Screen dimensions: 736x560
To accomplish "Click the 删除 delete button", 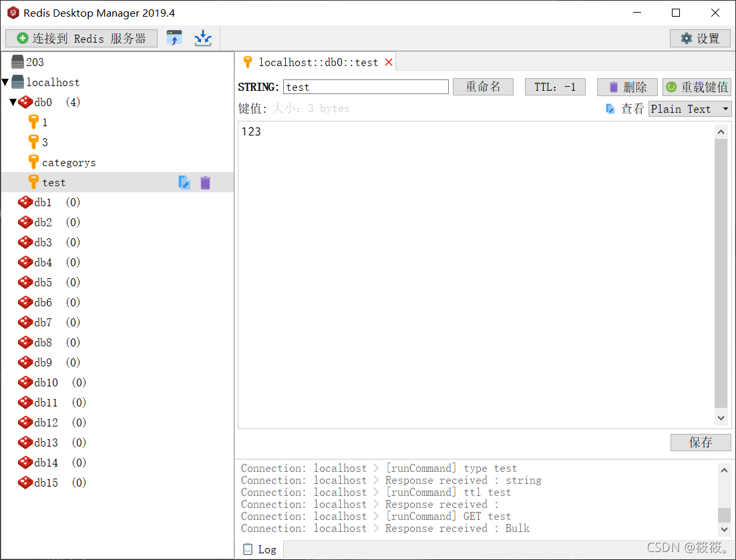I will tap(627, 87).
